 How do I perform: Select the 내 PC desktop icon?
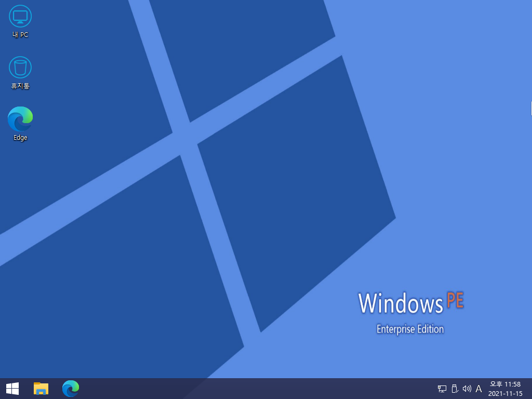tap(20, 21)
